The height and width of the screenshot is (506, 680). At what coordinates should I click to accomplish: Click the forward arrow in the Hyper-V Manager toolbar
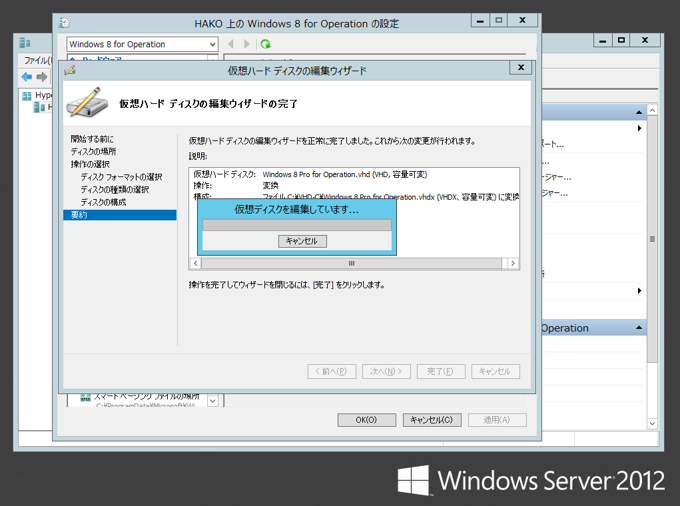coord(42,77)
